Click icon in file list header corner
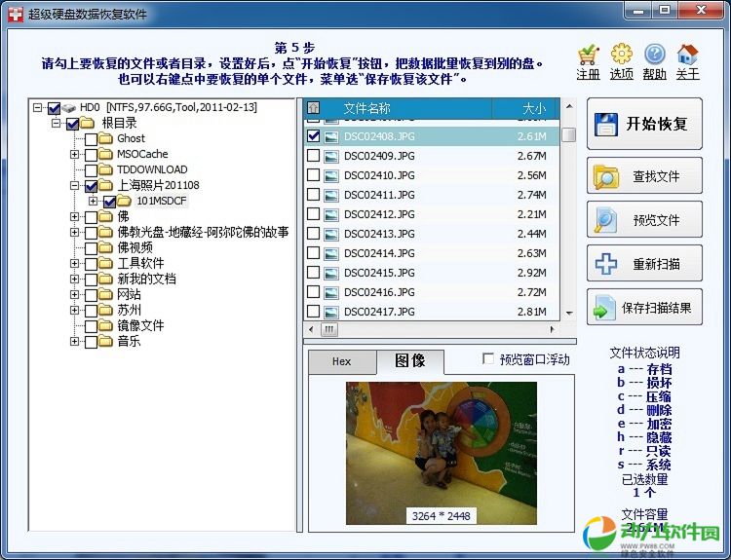Viewport: 731px width, 560px height. (314, 108)
